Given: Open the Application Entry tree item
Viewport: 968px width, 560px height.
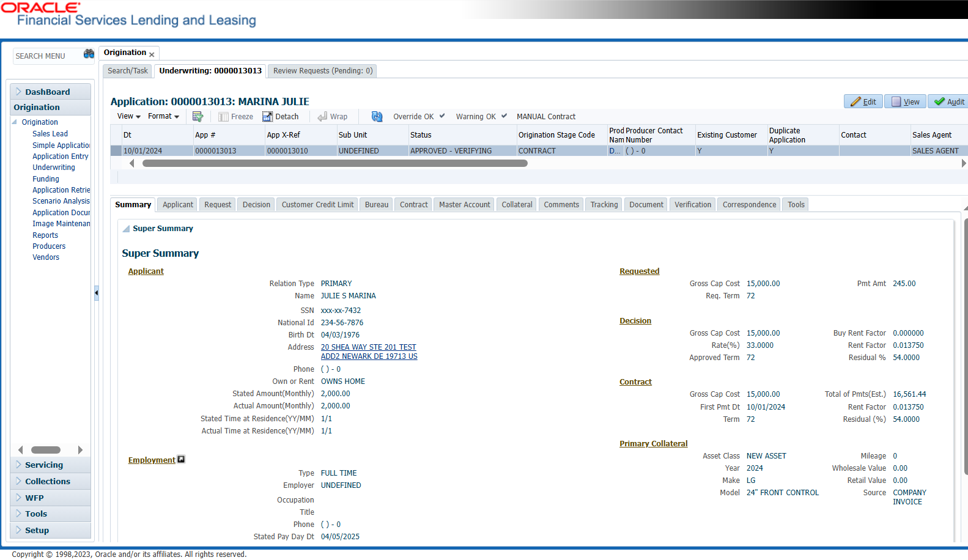Looking at the screenshot, I should [x=61, y=156].
